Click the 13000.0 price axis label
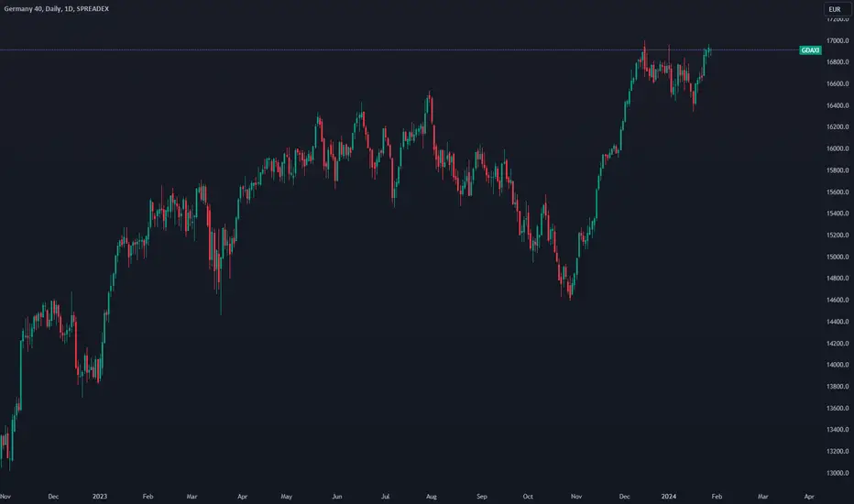This screenshot has height=504, width=854. (838, 474)
